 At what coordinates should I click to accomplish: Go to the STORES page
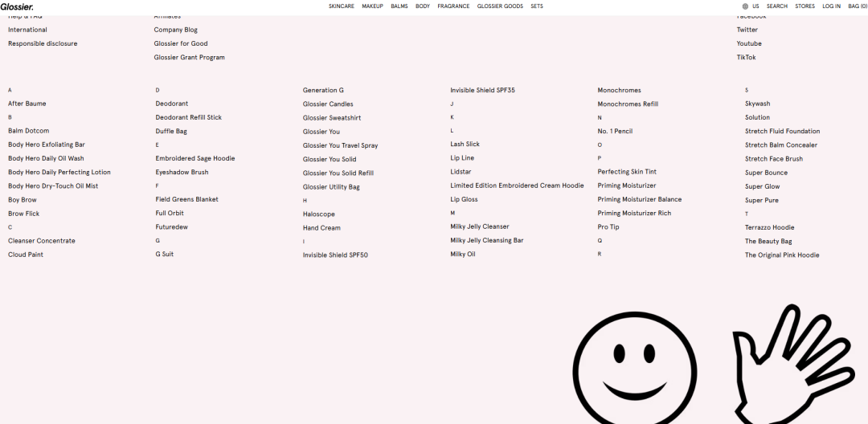click(805, 6)
